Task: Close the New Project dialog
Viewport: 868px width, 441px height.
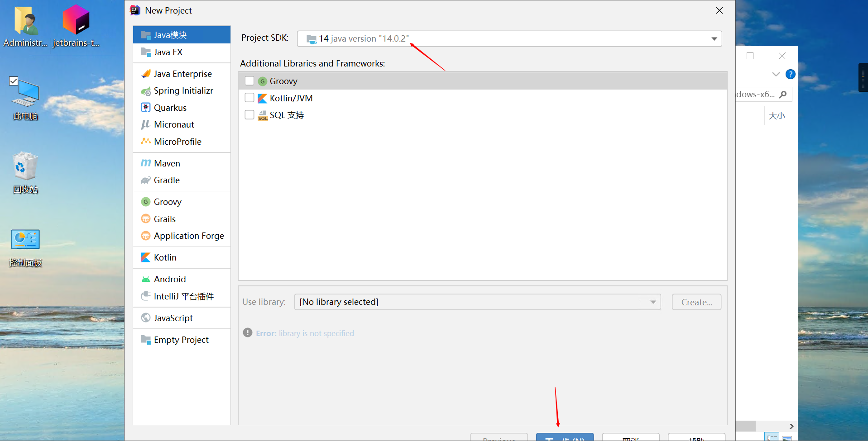Action: pyautogui.click(x=719, y=10)
